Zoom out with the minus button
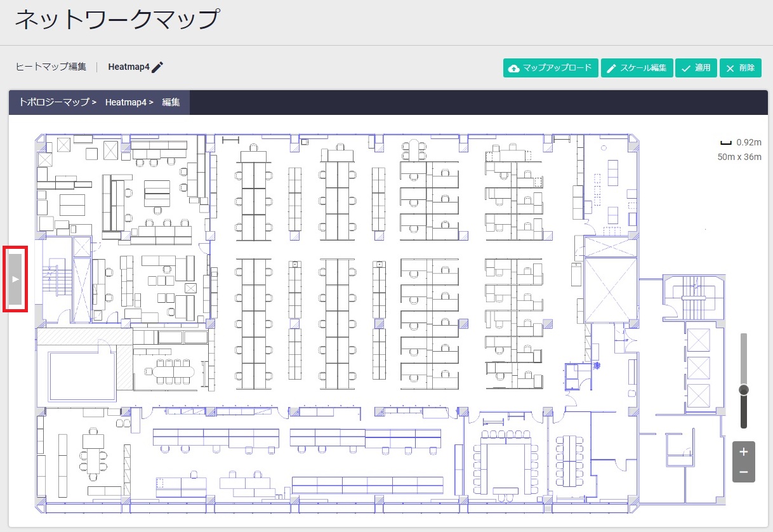Screen dimensions: 773x532 (x=743, y=472)
